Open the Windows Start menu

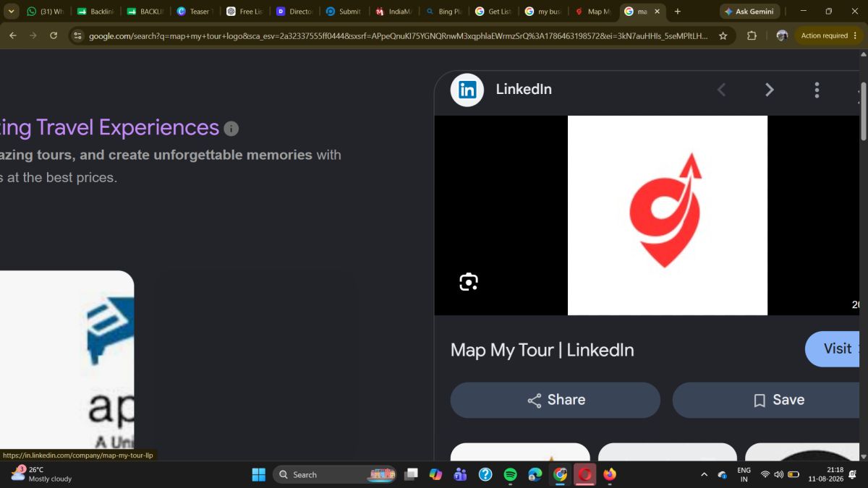tap(259, 474)
